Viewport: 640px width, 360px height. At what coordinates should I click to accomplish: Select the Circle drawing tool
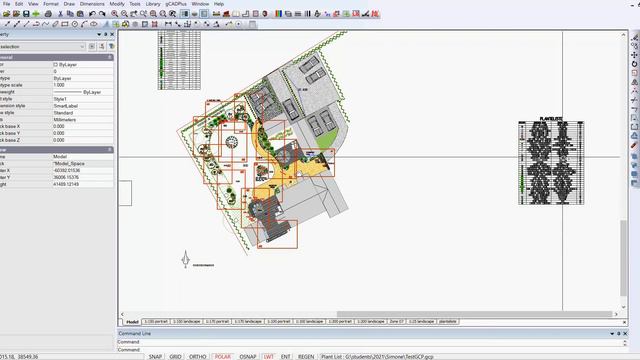(75, 24)
